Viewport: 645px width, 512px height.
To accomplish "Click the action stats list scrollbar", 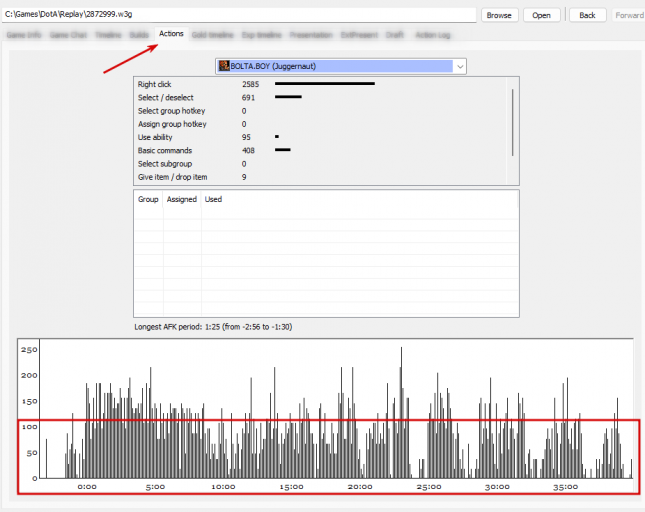I will 513,123.
